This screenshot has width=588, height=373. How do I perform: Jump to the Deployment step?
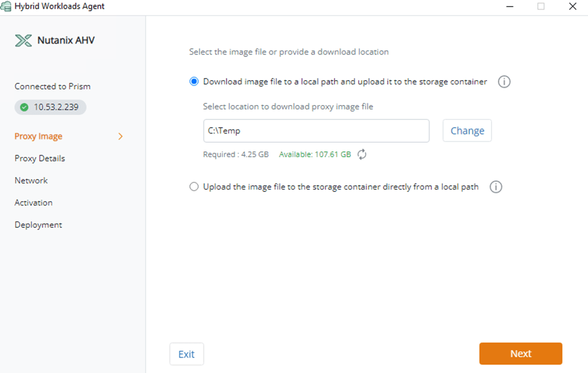pyautogui.click(x=39, y=225)
